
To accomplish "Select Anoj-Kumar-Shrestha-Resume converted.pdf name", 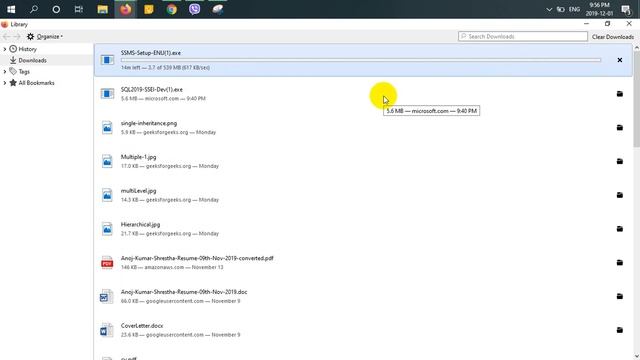I will tap(197, 258).
